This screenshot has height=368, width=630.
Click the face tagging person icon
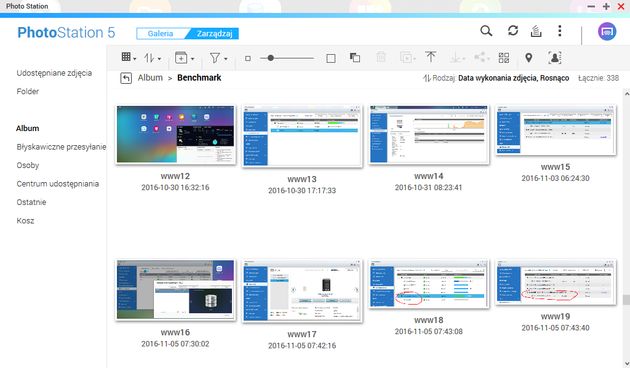[x=554, y=58]
